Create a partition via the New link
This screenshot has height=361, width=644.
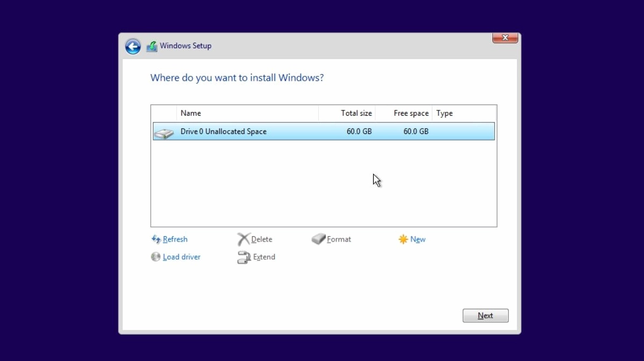[418, 239]
